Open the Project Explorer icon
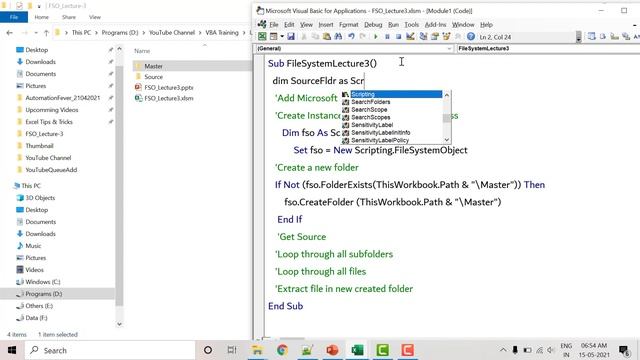Image resolution: width=640 pixels, height=360 pixels. [423, 37]
